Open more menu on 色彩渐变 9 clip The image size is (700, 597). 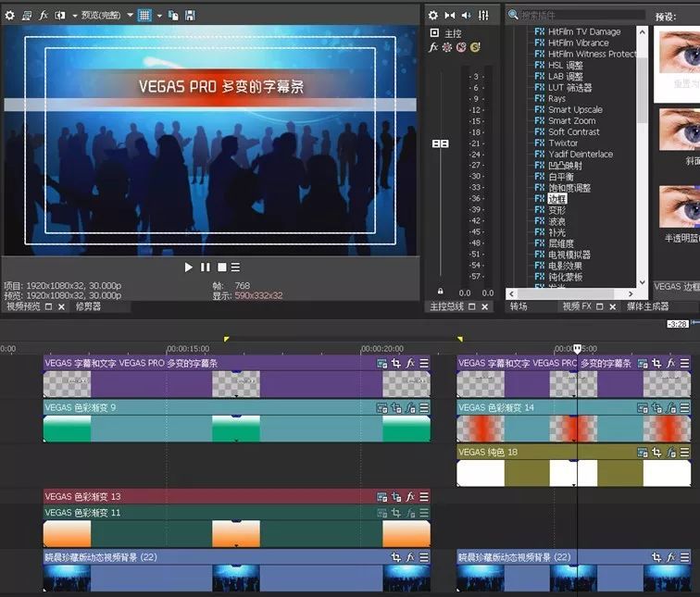(x=424, y=408)
